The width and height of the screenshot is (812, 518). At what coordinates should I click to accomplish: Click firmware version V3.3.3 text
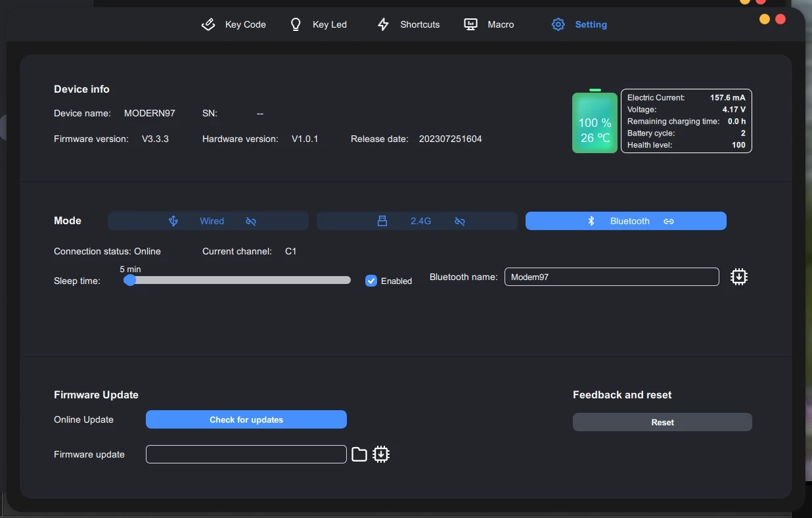[155, 139]
